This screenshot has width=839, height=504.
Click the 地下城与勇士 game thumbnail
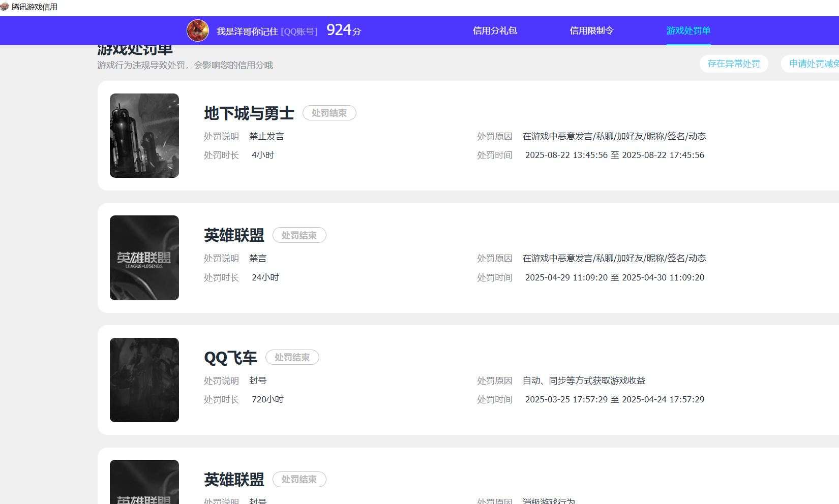(x=144, y=136)
